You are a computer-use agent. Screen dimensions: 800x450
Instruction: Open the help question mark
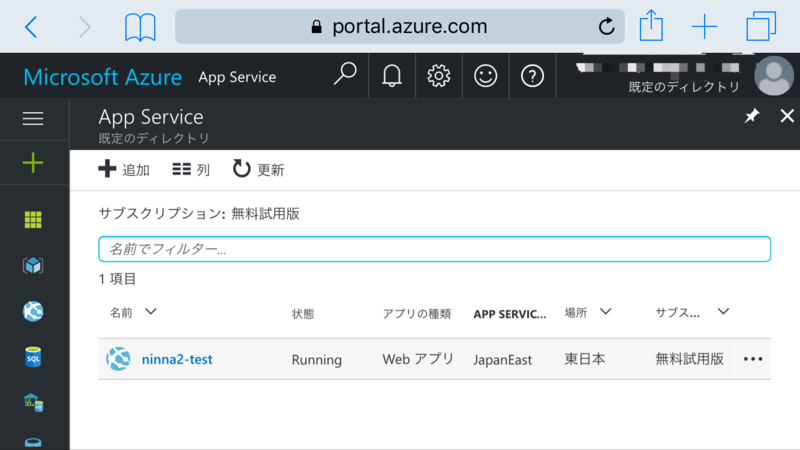(532, 76)
